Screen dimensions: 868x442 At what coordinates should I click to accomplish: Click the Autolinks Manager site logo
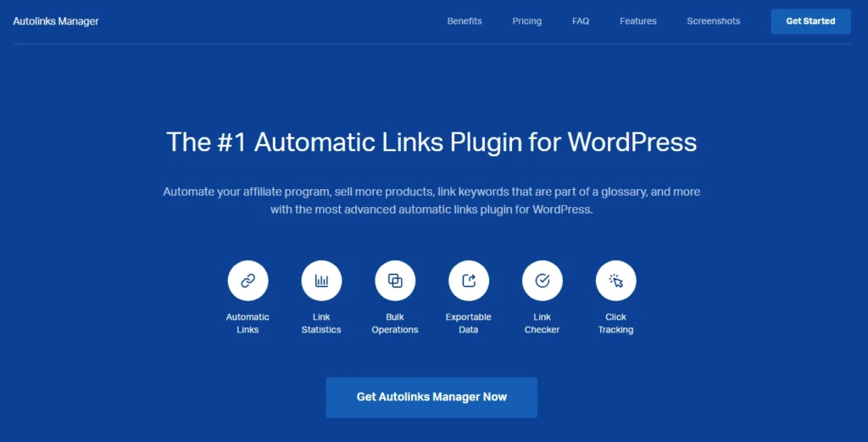[x=56, y=21]
